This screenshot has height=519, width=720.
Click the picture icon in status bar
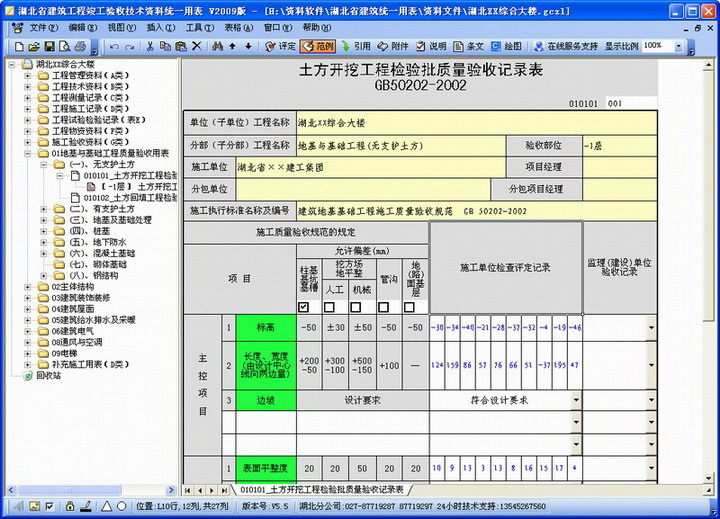(34, 506)
